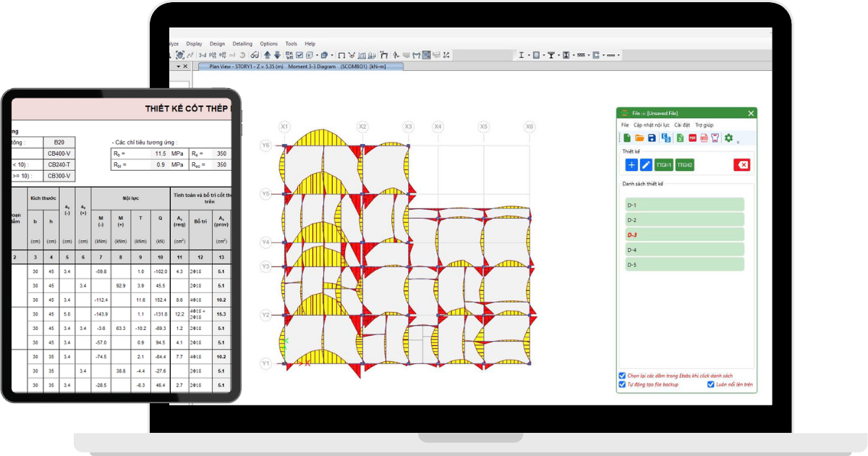The height and width of the screenshot is (456, 868).
Task: Uncheck 'Tự động tạo file backup'
Action: (x=622, y=385)
